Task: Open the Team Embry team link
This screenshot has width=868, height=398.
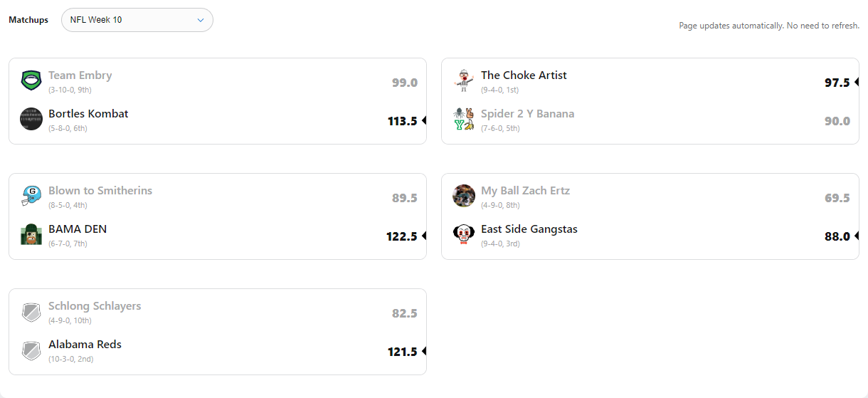Action: point(80,75)
